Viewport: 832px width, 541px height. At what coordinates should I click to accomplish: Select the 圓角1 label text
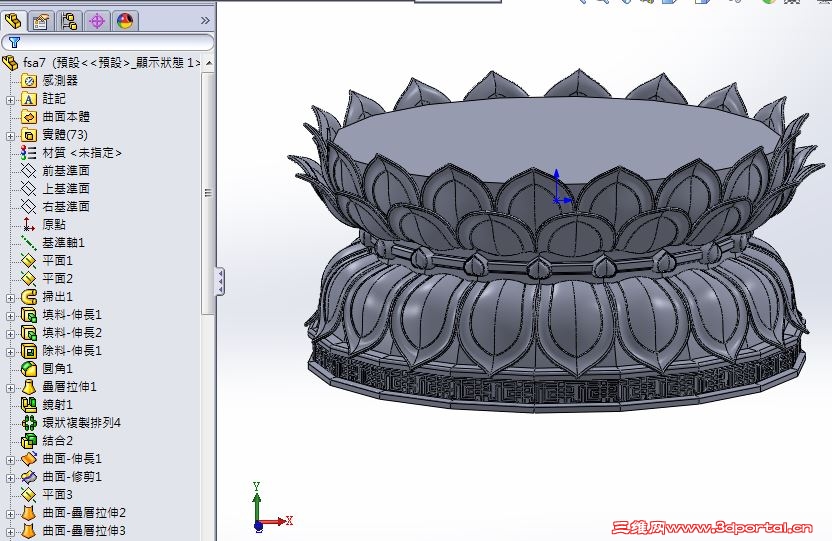pyautogui.click(x=57, y=369)
